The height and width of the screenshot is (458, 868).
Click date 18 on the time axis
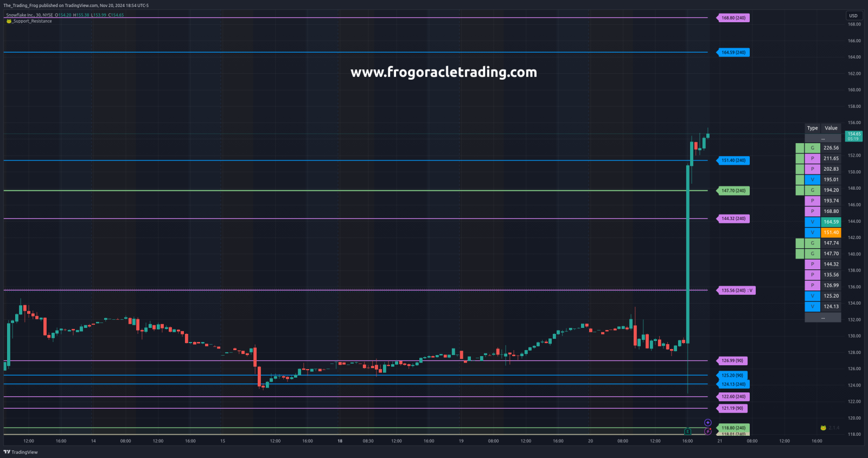click(340, 441)
